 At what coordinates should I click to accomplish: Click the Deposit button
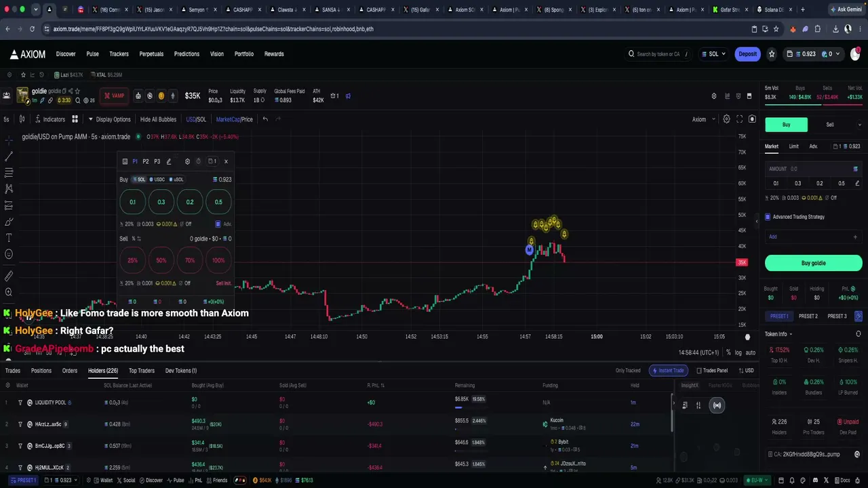[747, 54]
